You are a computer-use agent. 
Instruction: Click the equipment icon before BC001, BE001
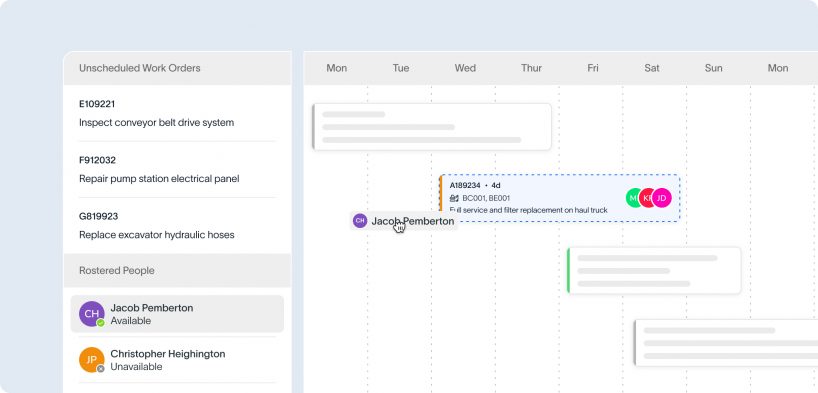[x=454, y=198]
